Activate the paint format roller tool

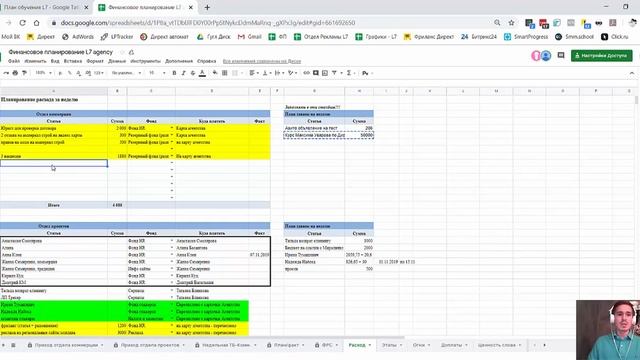[x=24, y=73]
